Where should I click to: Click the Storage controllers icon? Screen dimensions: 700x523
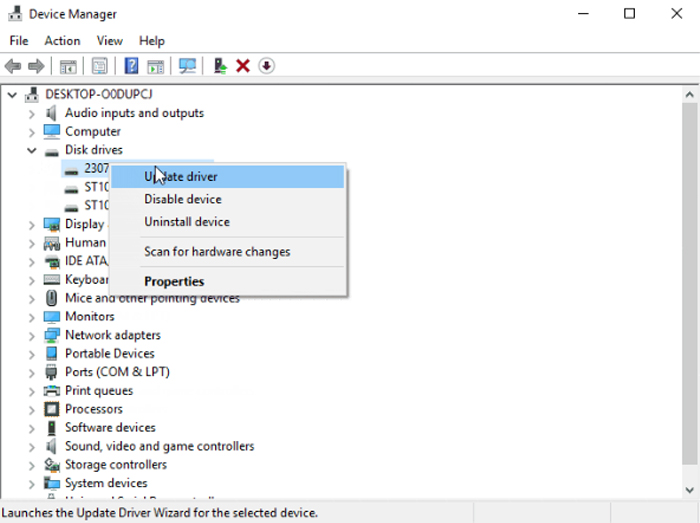tap(52, 465)
